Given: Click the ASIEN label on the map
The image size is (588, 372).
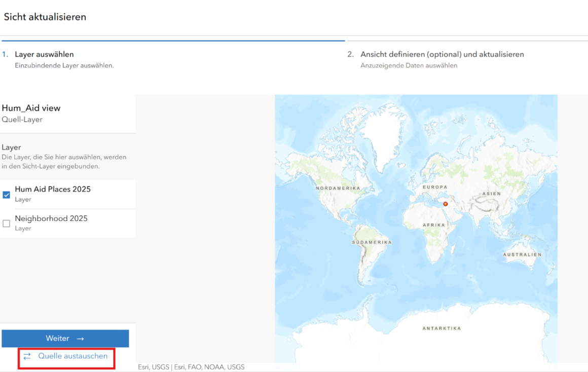Looking at the screenshot, I should tap(492, 194).
